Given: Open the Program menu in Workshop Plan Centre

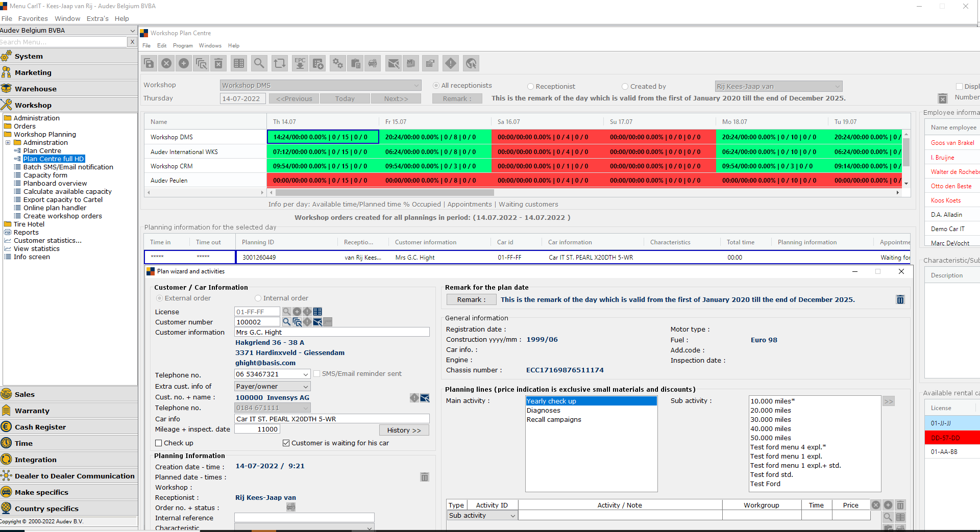Looking at the screenshot, I should [x=183, y=46].
